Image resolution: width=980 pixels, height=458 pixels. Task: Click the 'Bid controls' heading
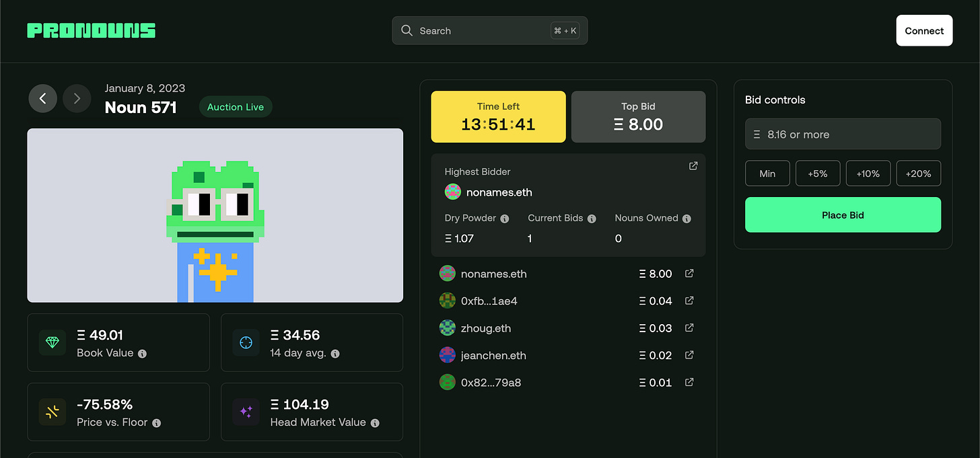click(x=775, y=100)
